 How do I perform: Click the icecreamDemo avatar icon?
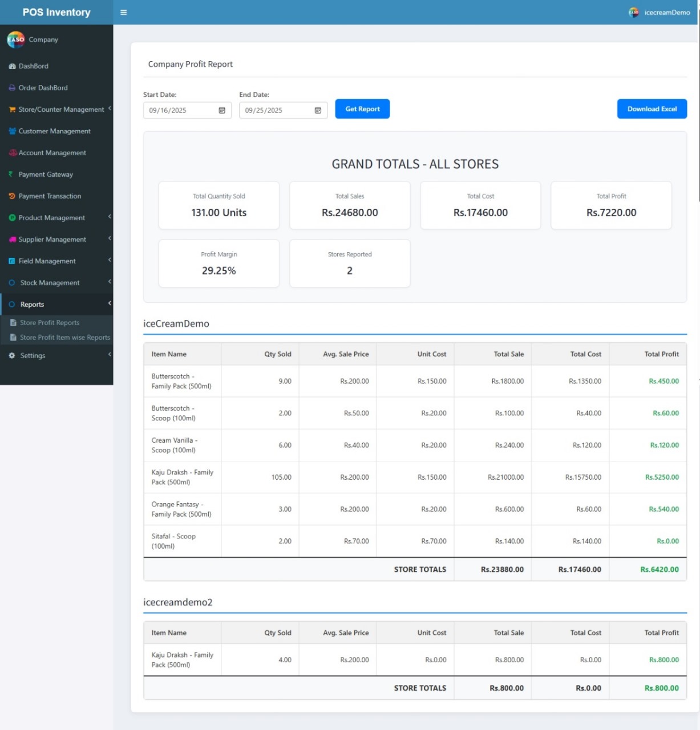[633, 12]
